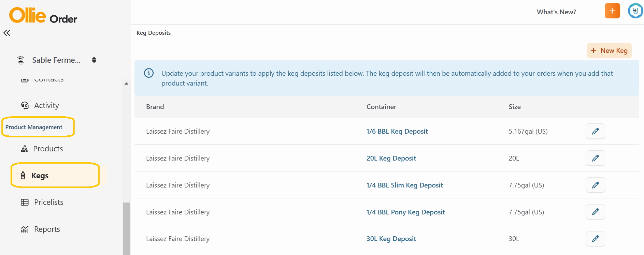This screenshot has width=644, height=255.
Task: Click the New Keg button
Action: tap(609, 50)
